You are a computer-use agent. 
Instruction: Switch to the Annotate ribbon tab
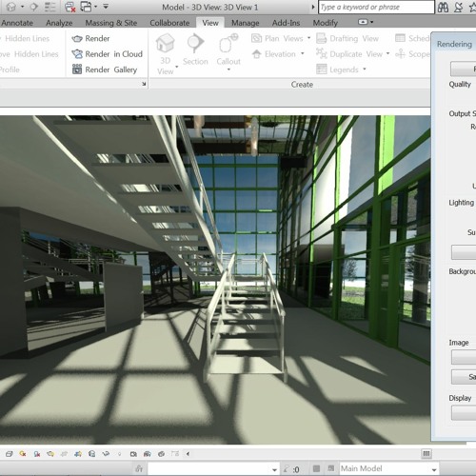click(17, 23)
